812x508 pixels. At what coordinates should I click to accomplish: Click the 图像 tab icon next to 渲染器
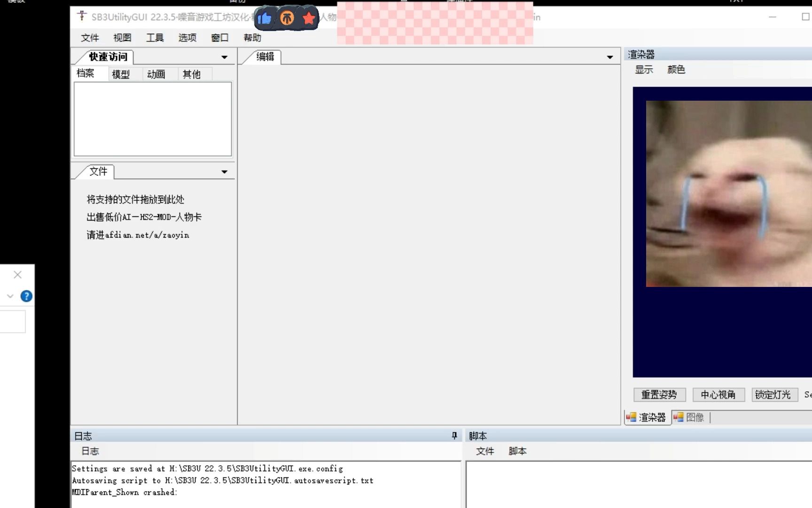click(x=678, y=417)
